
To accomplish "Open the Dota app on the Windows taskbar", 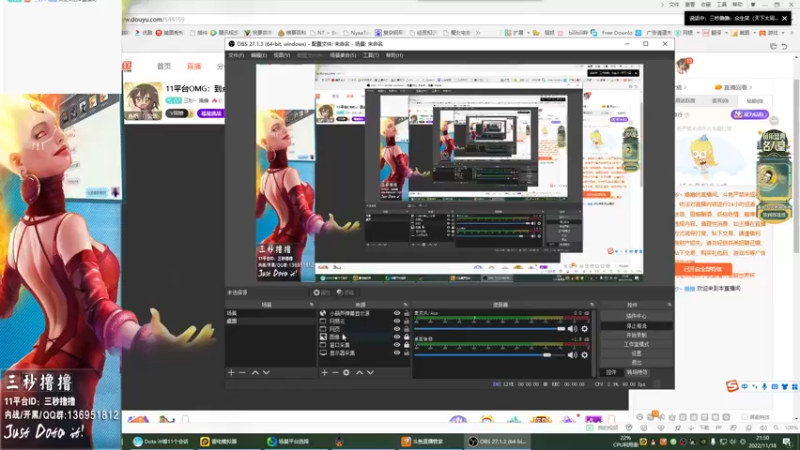I will tap(161, 441).
